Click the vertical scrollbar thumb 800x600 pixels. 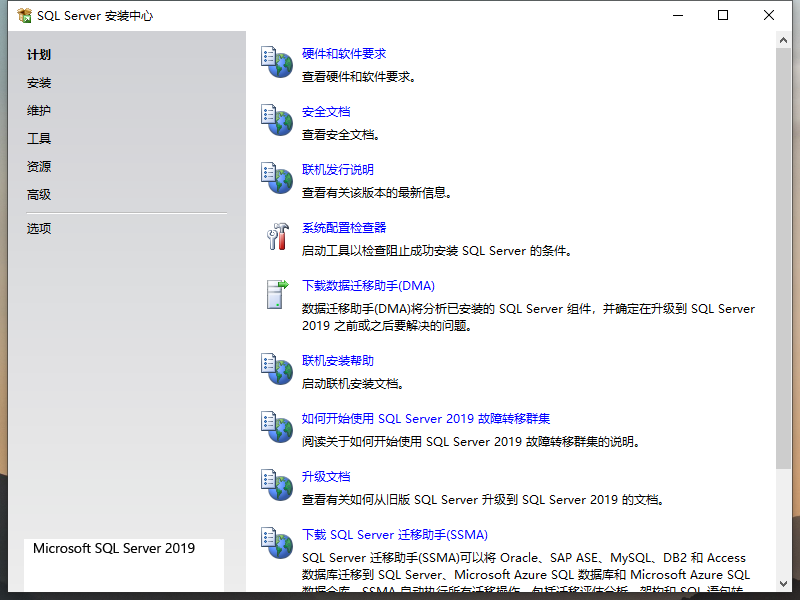pos(783,259)
